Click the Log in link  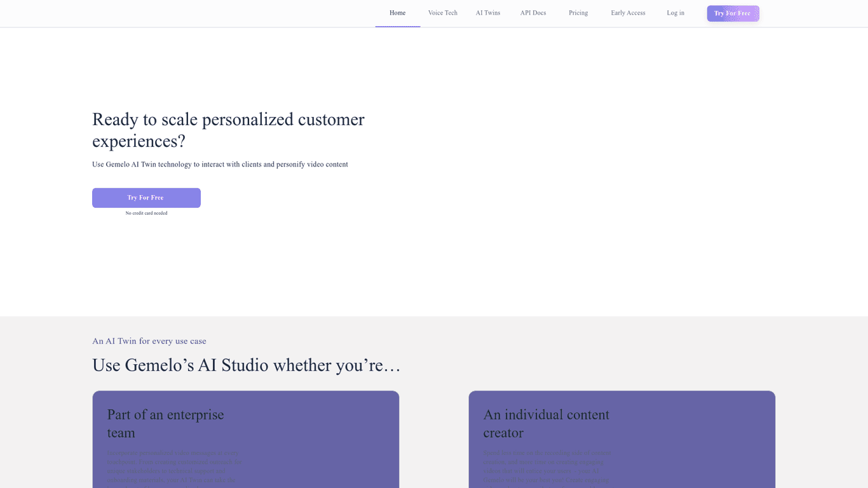coord(675,13)
